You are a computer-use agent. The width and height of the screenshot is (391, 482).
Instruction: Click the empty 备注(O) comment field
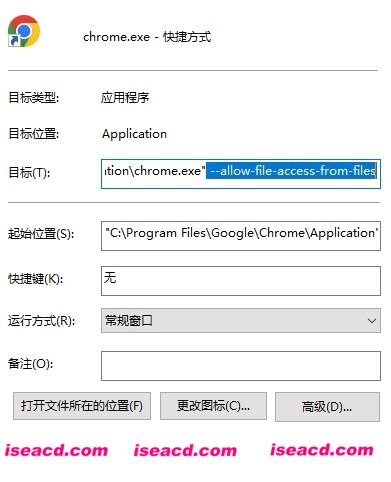coord(241,366)
